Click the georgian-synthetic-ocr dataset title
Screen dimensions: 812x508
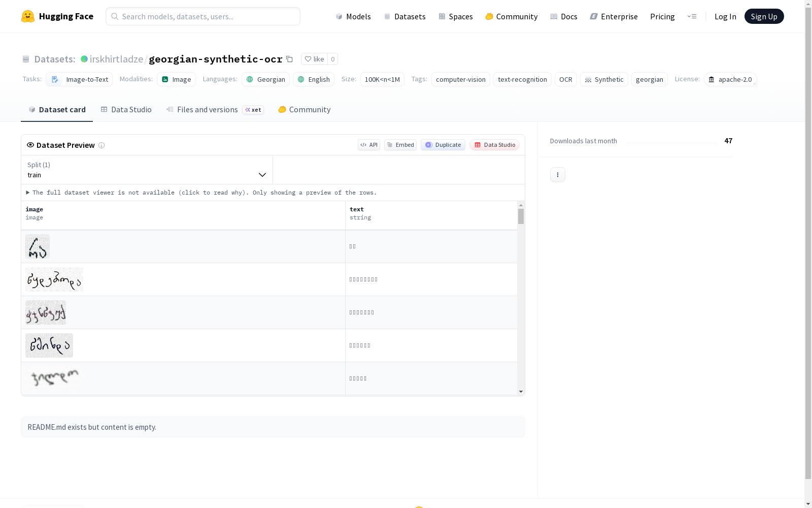[216, 59]
